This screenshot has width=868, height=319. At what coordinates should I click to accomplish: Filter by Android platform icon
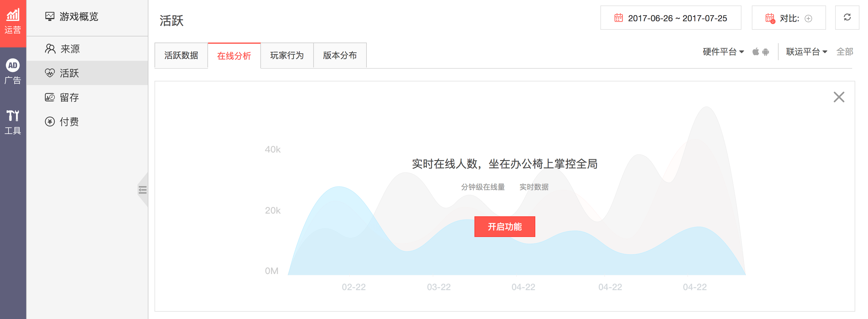[x=766, y=52]
